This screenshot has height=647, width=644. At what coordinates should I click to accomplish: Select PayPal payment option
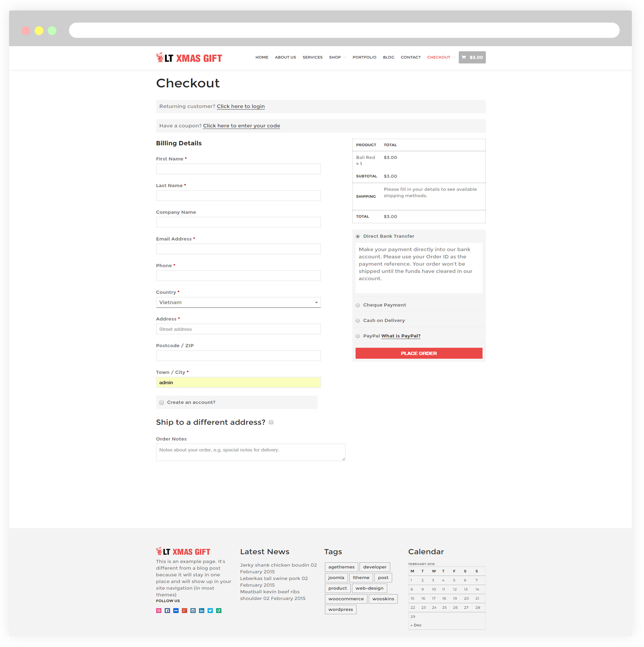point(358,336)
